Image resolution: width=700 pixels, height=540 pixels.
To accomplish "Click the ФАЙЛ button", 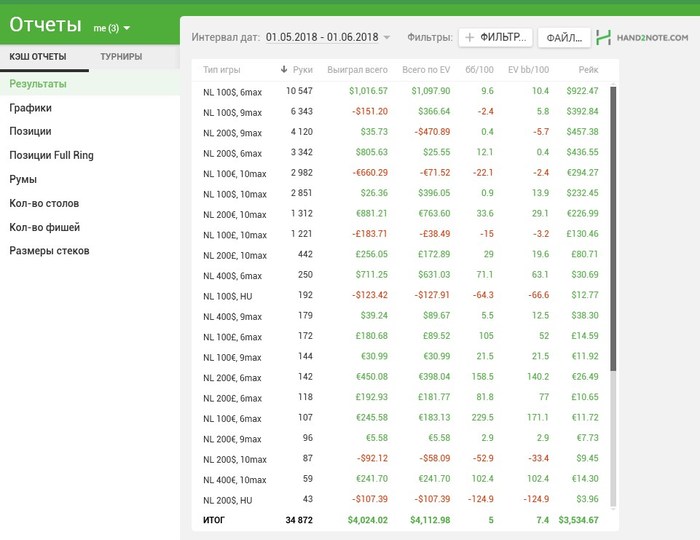I will coord(564,37).
